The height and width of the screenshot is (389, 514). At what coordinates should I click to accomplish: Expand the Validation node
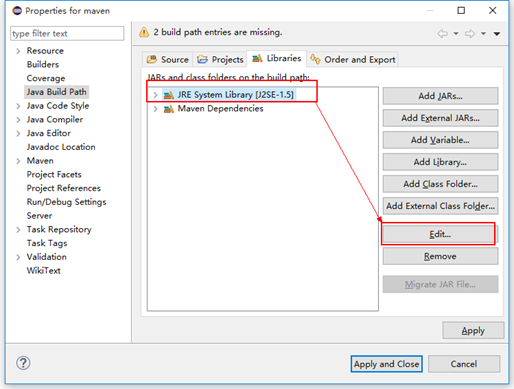[x=18, y=257]
